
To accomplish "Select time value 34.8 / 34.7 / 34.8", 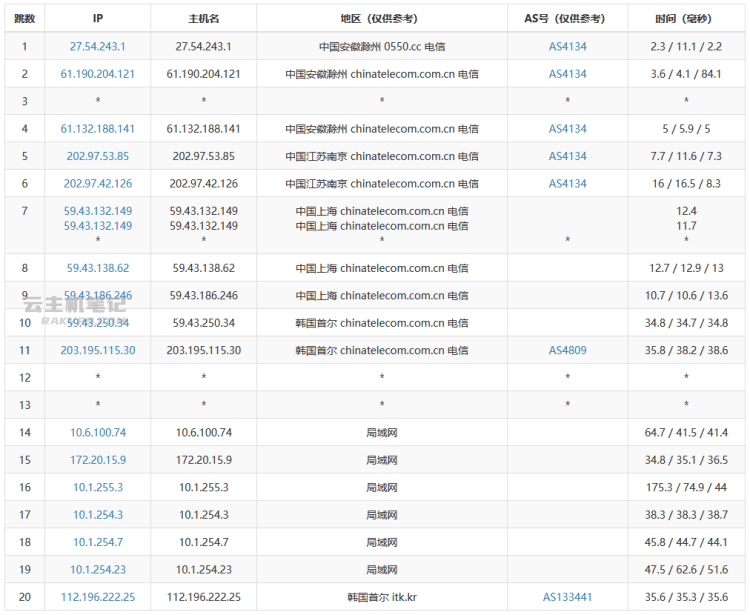I will click(x=686, y=323).
